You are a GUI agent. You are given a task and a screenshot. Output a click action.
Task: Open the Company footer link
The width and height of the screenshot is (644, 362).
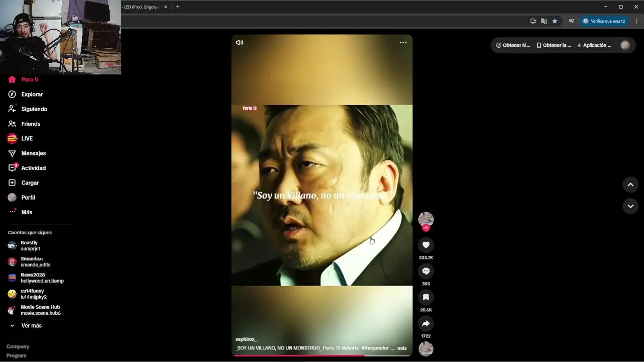[18, 346]
